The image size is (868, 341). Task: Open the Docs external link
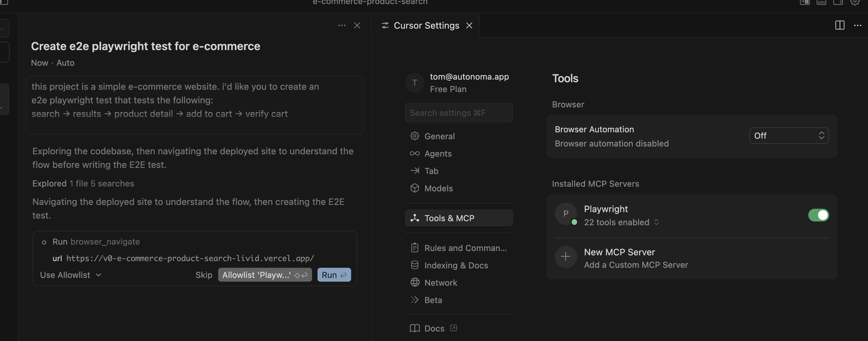434,328
